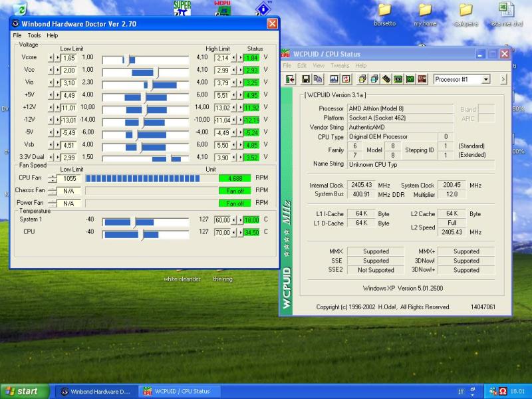Click the red board icon in WCPUID toolbar
The width and height of the screenshot is (532, 399).
pyautogui.click(x=422, y=79)
